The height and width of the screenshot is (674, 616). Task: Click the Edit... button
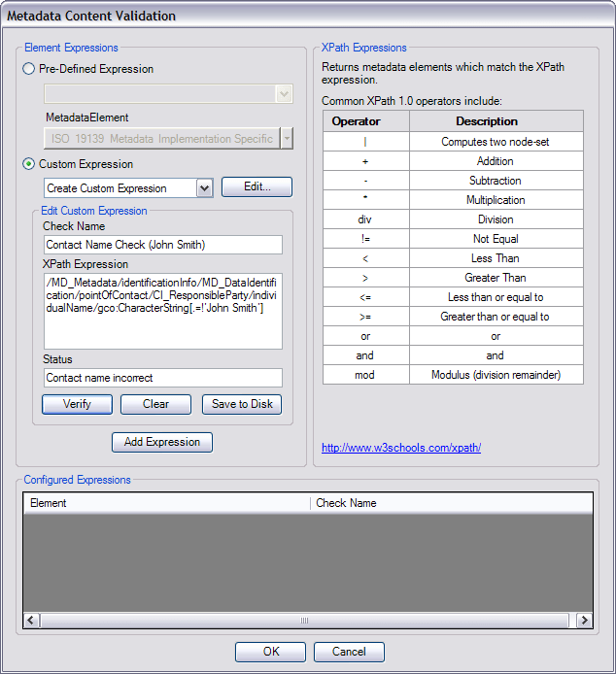257,187
